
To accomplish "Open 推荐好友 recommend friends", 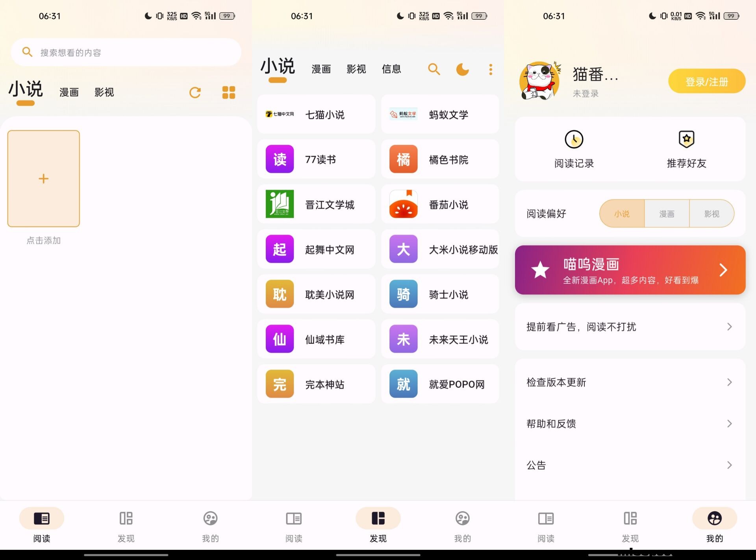I will point(686,149).
